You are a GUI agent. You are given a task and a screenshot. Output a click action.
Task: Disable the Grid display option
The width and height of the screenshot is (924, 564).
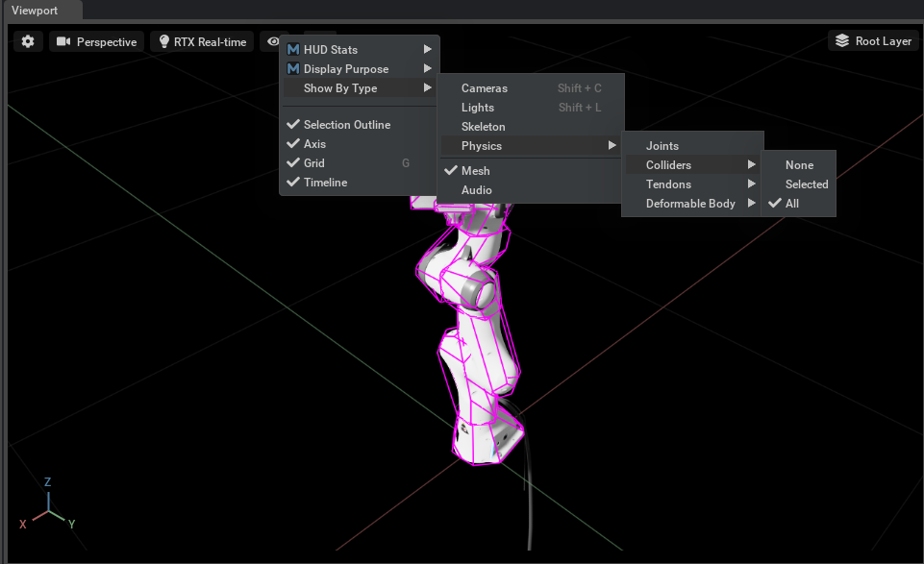(314, 163)
